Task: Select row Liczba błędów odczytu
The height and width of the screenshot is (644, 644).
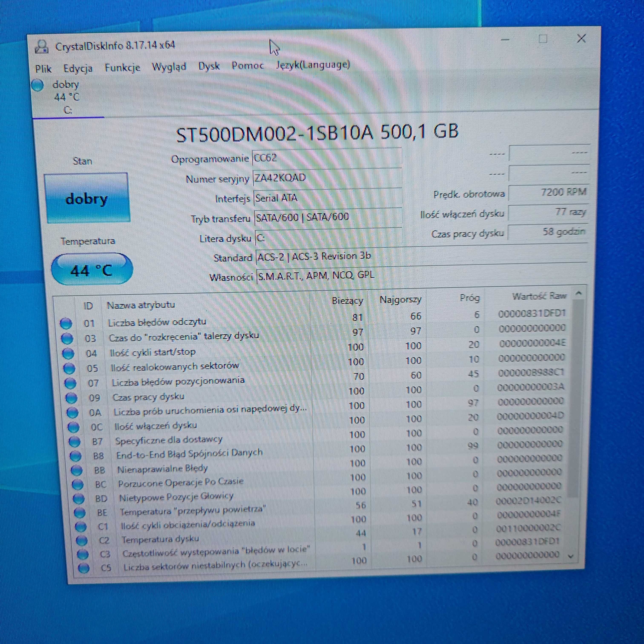Action: click(x=313, y=318)
